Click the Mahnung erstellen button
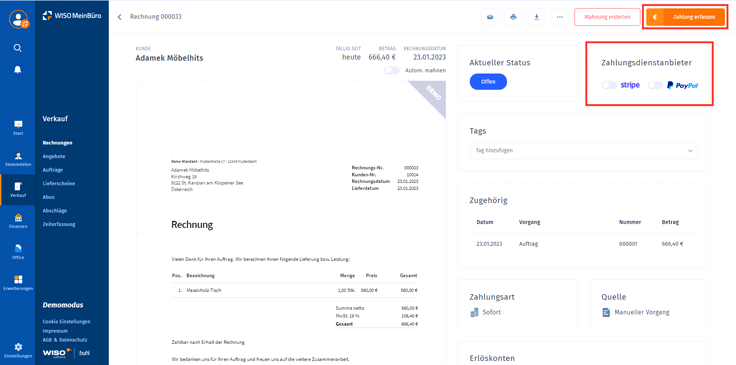The width and height of the screenshot is (736, 365). (607, 17)
